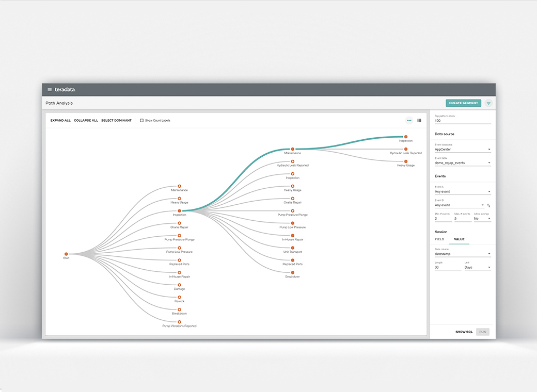
Task: Click the Maintenance node on the highlighted path
Action: pyautogui.click(x=292, y=150)
